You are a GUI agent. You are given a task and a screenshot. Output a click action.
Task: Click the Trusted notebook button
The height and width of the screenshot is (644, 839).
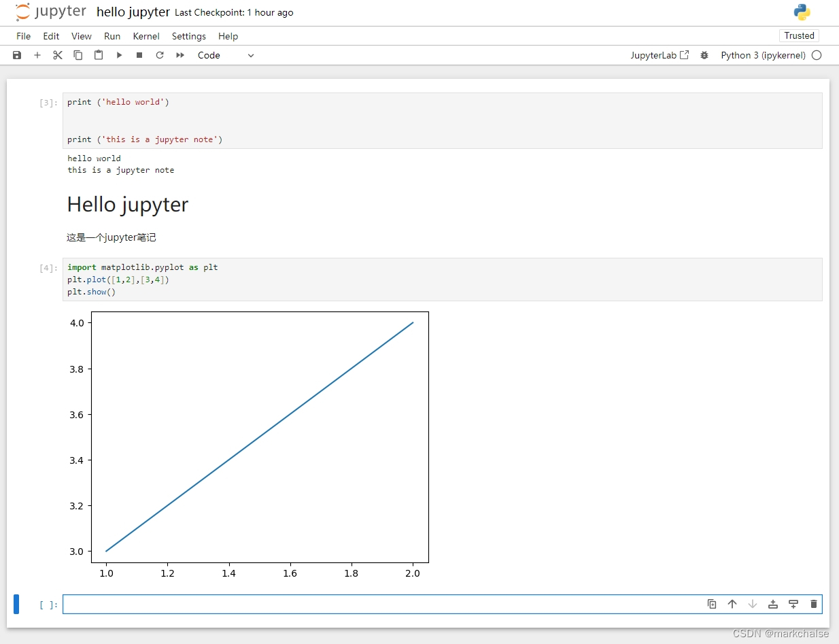799,36
